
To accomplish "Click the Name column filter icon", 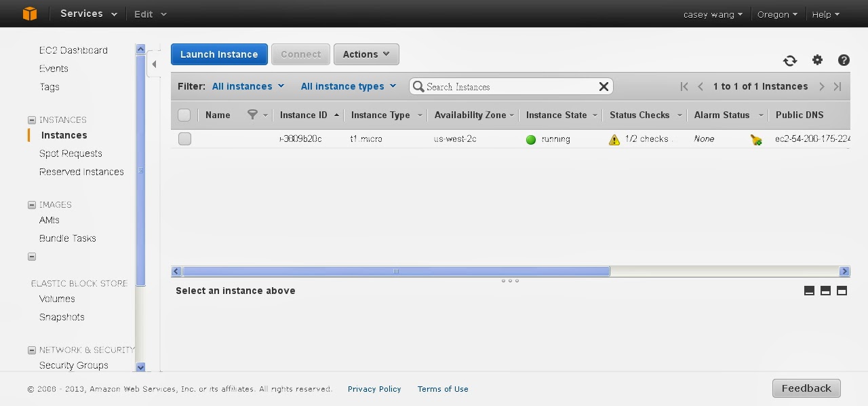I will point(252,115).
